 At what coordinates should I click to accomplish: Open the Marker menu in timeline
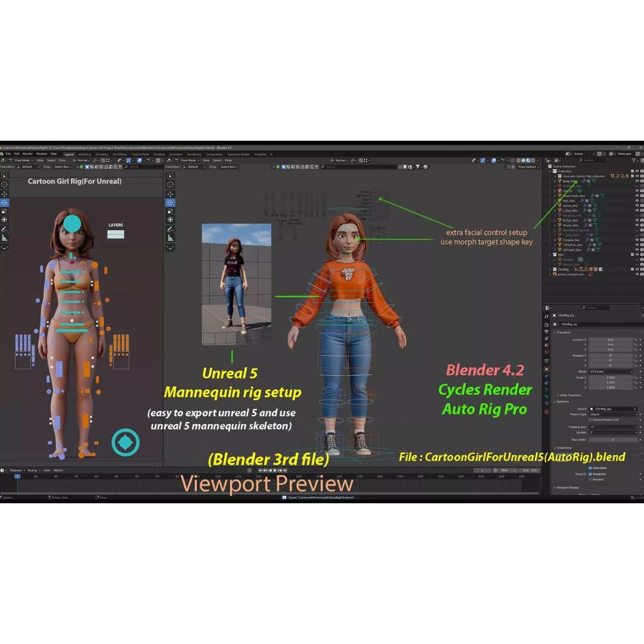(58, 470)
